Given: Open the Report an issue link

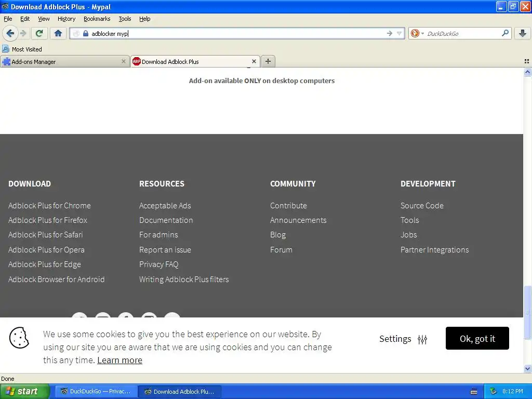Looking at the screenshot, I should (x=165, y=250).
